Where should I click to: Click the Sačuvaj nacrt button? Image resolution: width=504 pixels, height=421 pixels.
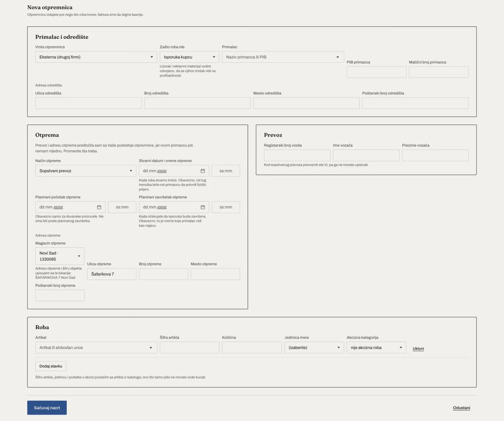click(x=47, y=408)
